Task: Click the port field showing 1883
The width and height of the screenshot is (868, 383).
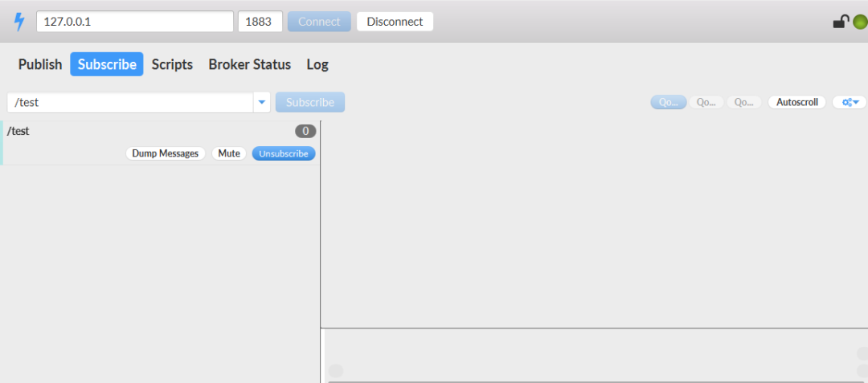Action: click(x=260, y=22)
